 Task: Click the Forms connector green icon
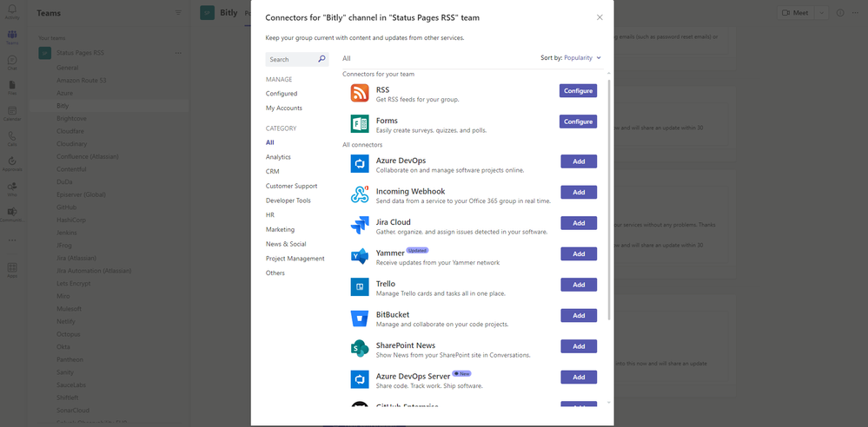[x=360, y=124]
